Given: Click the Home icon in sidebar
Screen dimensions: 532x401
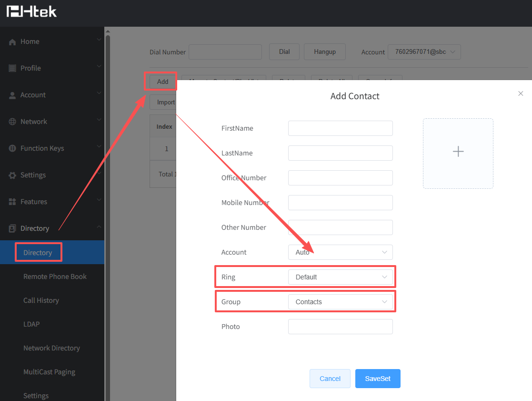Looking at the screenshot, I should [12, 42].
